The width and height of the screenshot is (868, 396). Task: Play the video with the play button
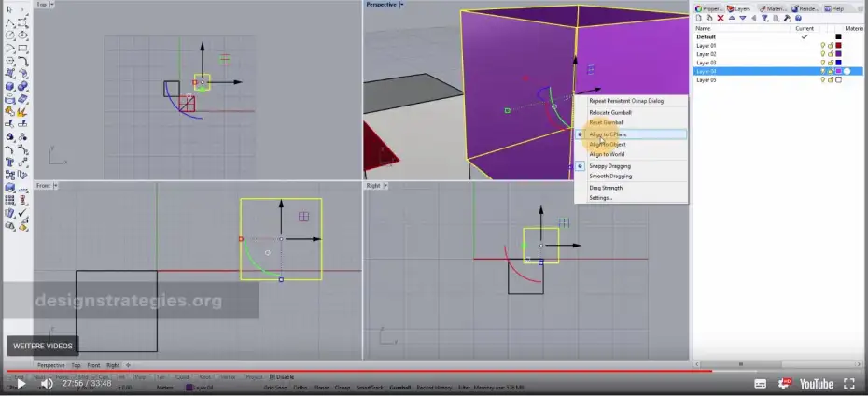pyautogui.click(x=21, y=383)
